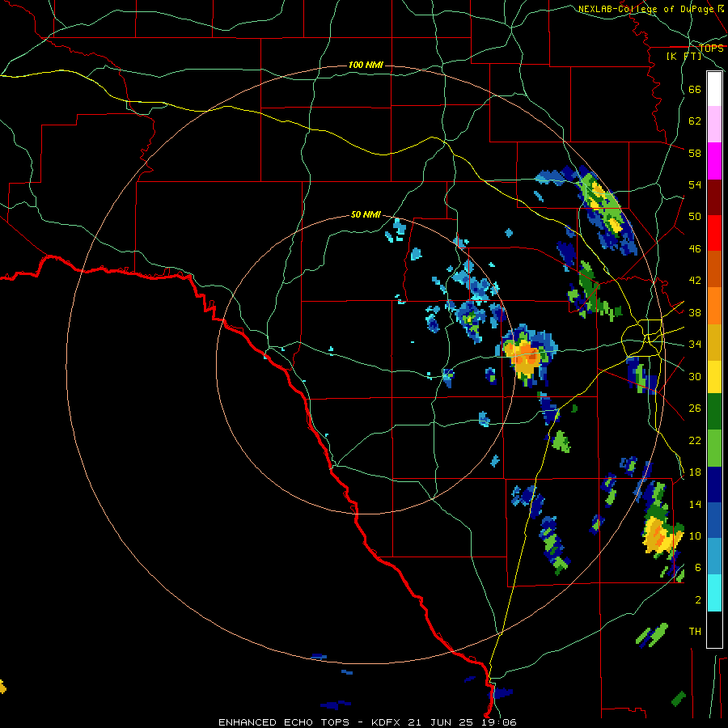Image resolution: width=728 pixels, height=728 pixels.
Task: Pick the dark green legend swatch
Action: [714, 412]
